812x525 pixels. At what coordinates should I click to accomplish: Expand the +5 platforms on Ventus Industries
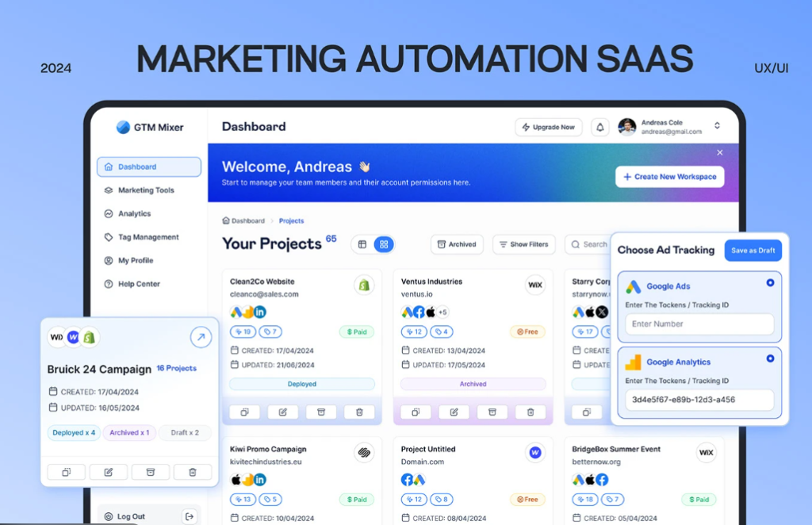coord(441,312)
